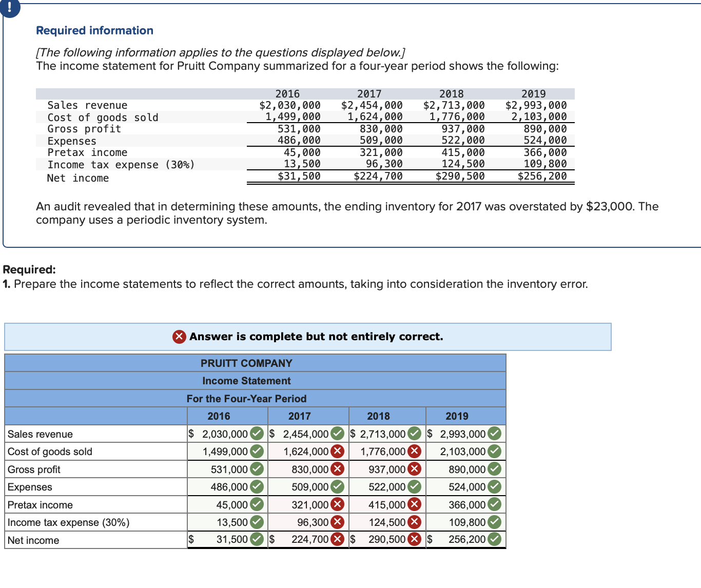This screenshot has height=588, width=701.
Task: Click $256,200 net income in the given data table
Action: [x=542, y=176]
